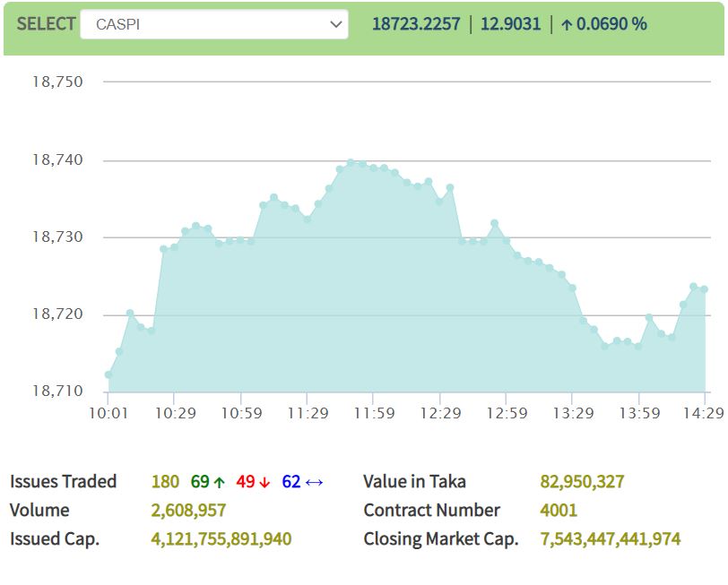Click the chevron arrow in the index selector
Viewport: 728px width, 585px height.
pos(336,24)
